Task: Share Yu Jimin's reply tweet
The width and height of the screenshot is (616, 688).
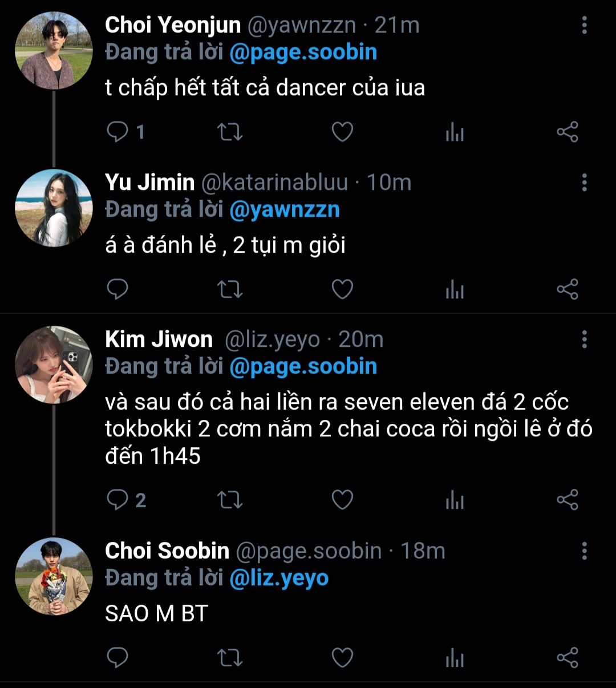Action: [x=567, y=289]
